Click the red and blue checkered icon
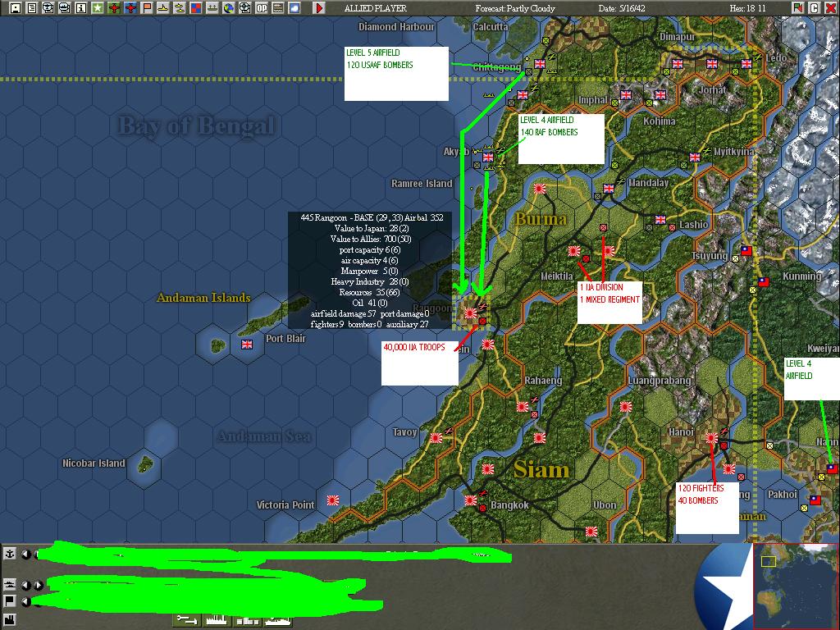 click(196, 8)
